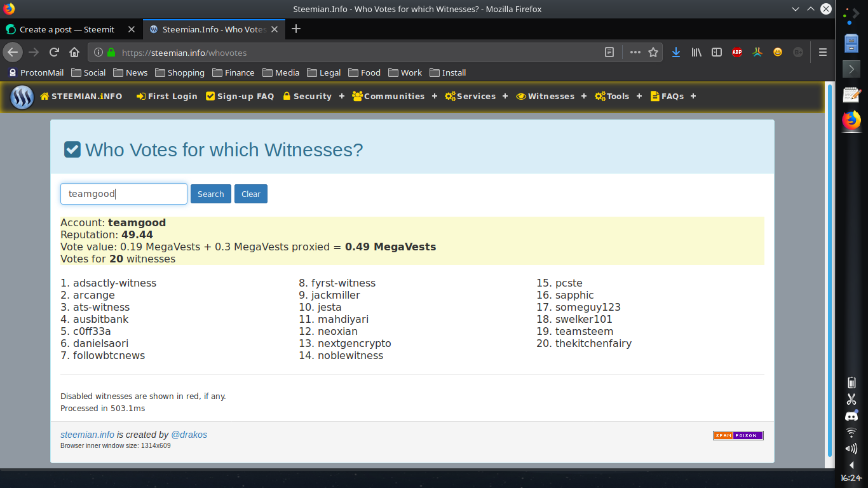Toggle Reader View icon in address bar
The image size is (868, 488).
(609, 53)
